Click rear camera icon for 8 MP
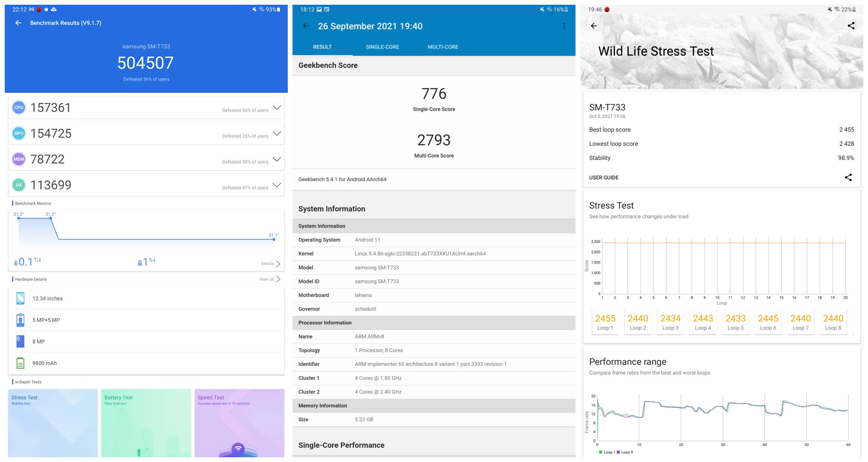The image size is (868, 462). tap(20, 341)
